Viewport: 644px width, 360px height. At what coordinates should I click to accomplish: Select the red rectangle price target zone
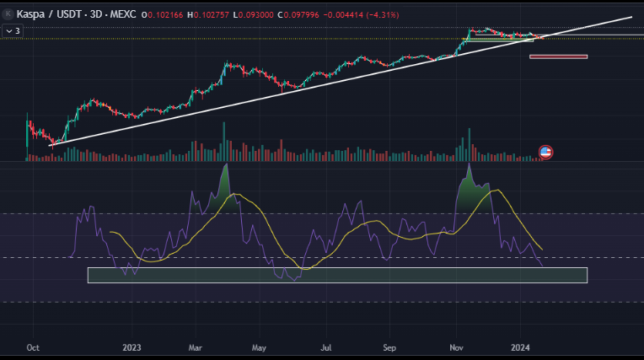tap(559, 56)
